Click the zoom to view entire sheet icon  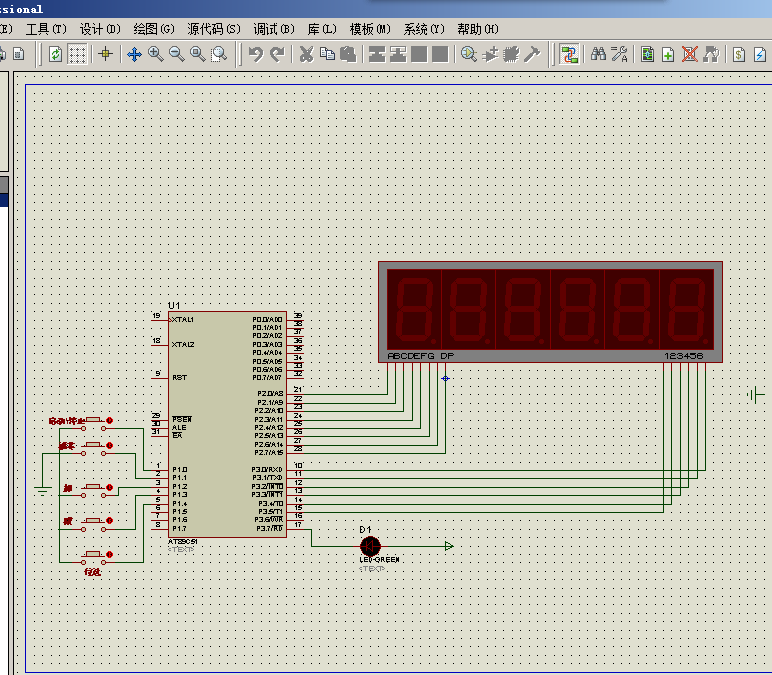198,54
